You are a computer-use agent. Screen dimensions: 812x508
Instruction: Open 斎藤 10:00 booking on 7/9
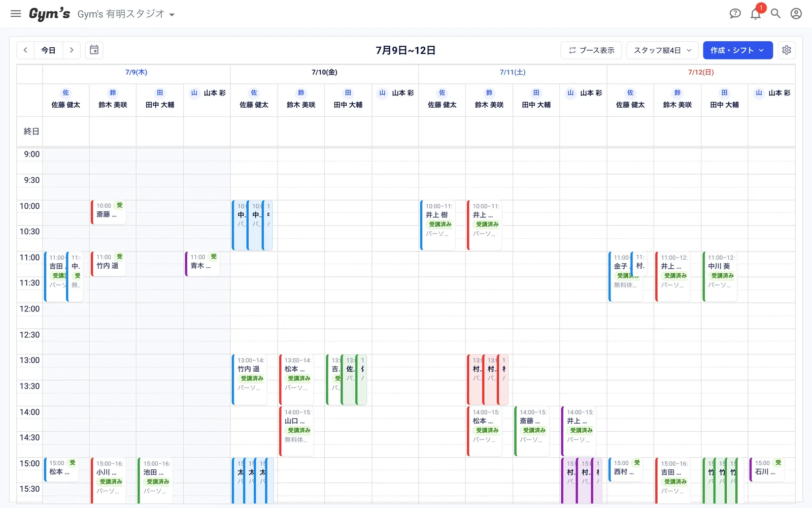tap(109, 212)
